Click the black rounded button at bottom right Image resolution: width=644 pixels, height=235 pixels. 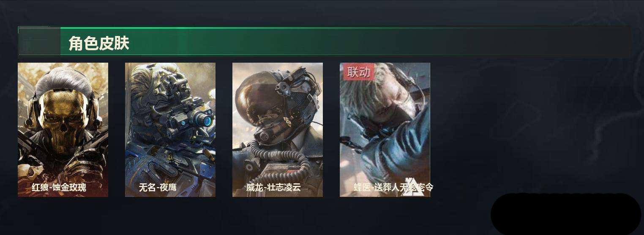(566, 214)
